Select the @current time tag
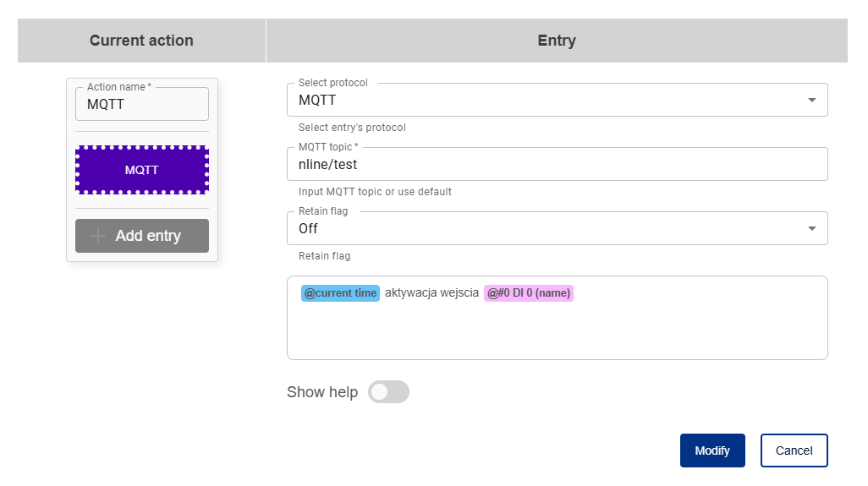The width and height of the screenshot is (868, 486). click(340, 293)
